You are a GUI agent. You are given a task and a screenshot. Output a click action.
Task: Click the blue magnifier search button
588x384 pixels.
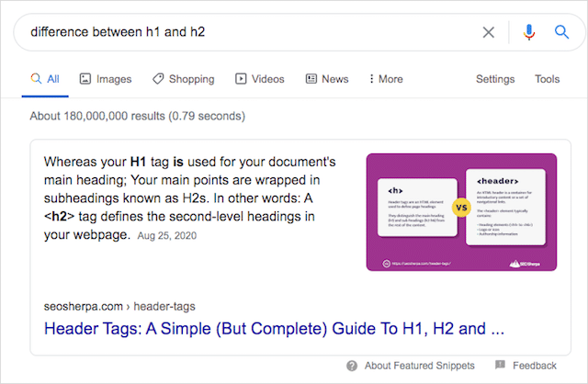point(561,32)
